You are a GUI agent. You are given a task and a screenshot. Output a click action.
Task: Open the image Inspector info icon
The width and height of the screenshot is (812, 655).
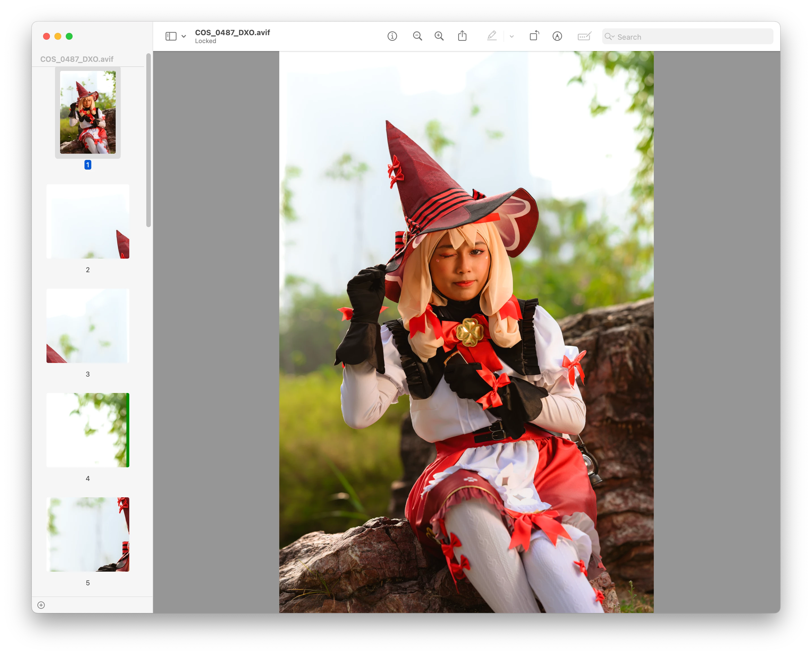(392, 36)
